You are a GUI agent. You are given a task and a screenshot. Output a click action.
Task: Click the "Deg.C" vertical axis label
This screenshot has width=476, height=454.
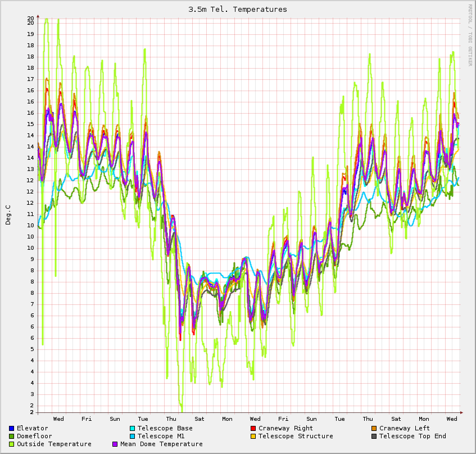(x=8, y=215)
